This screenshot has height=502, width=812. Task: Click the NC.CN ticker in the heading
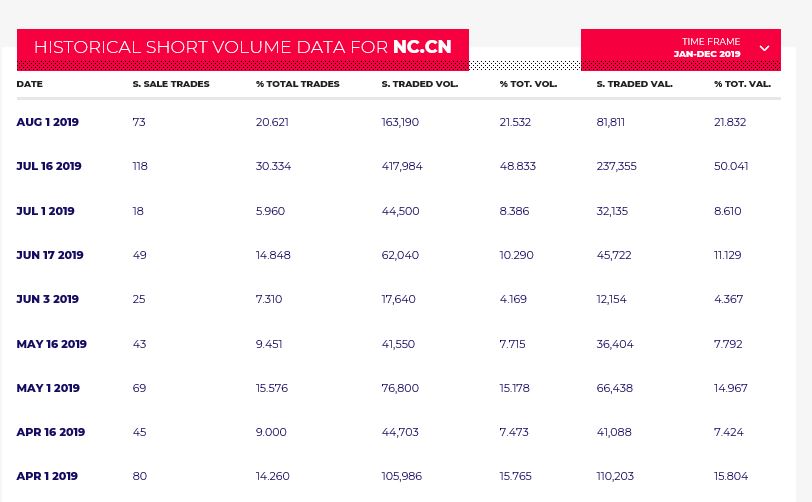click(x=422, y=47)
